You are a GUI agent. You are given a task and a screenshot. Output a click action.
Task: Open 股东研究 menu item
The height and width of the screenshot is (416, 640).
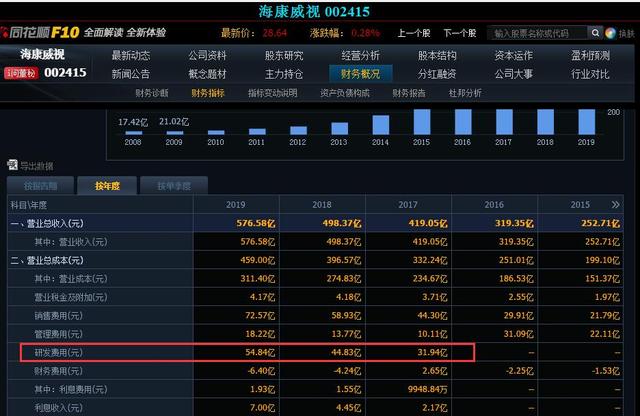click(x=284, y=56)
